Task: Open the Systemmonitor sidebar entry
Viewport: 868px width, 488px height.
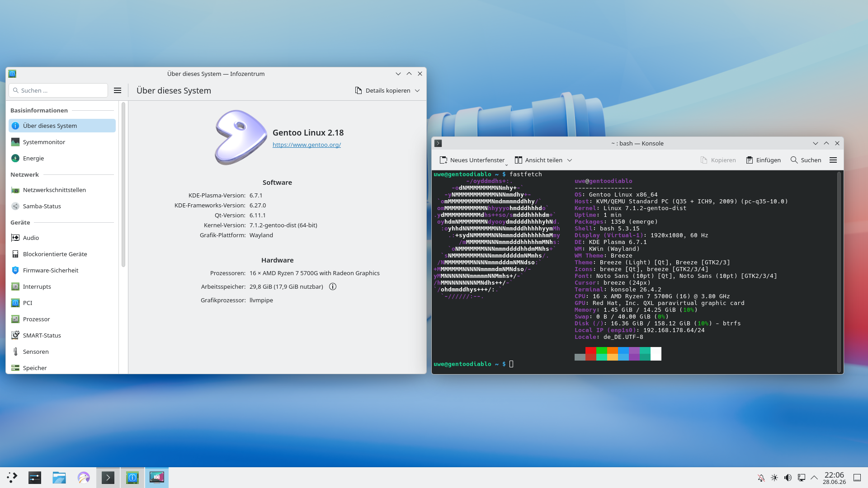Action: click(x=62, y=142)
